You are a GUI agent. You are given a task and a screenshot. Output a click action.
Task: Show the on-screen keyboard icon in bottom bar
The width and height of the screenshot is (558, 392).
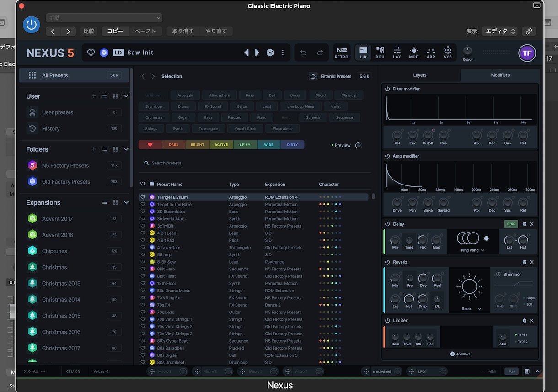click(527, 371)
